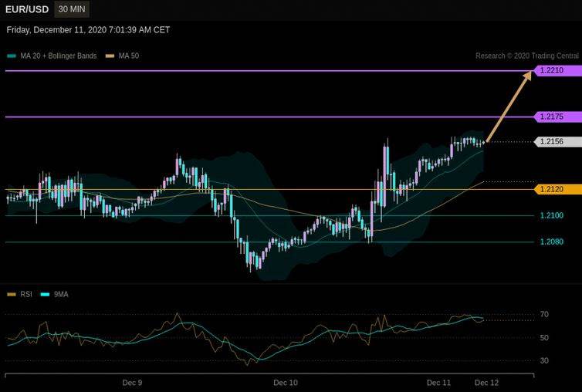Click the cyan 9MA legend swatch
The height and width of the screenshot is (392, 582).
click(45, 294)
